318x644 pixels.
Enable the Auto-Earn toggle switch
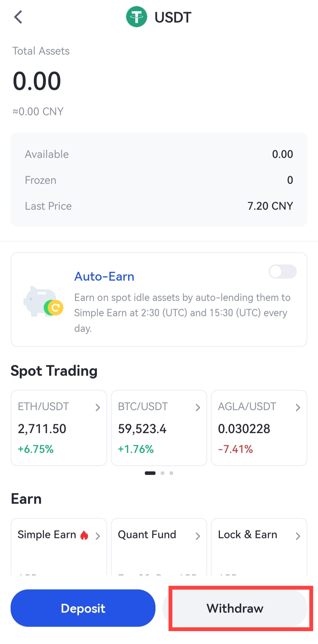[x=282, y=271]
